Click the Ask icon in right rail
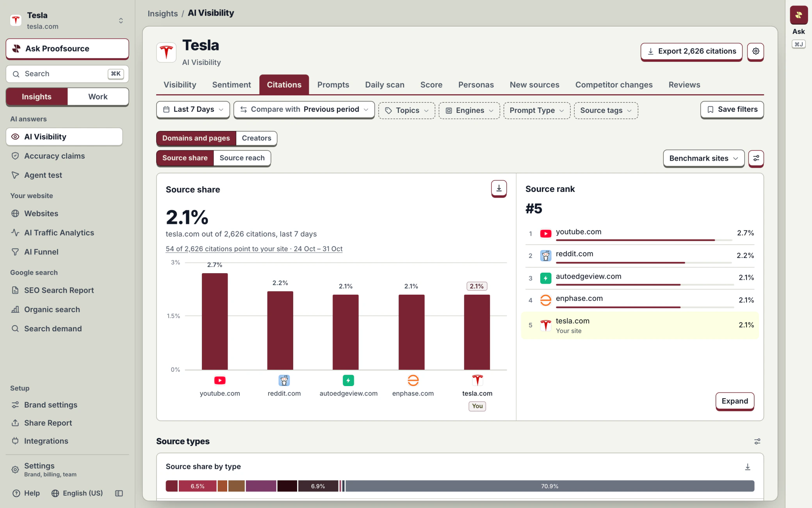Image resolution: width=812 pixels, height=508 pixels. [x=798, y=15]
